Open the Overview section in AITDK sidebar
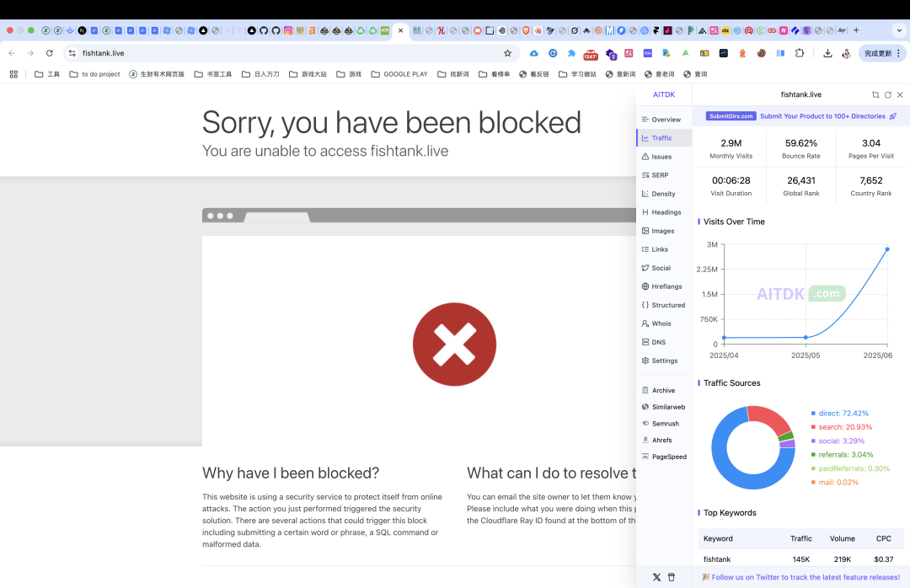The image size is (910, 588). tap(661, 120)
